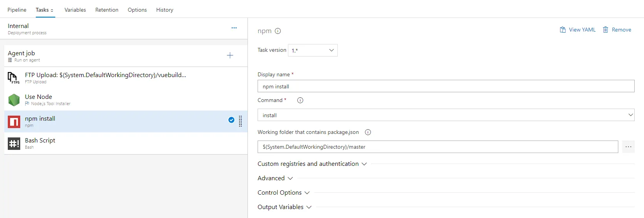
Task: Click the green Node.js hexagon icon
Action: pos(14,100)
